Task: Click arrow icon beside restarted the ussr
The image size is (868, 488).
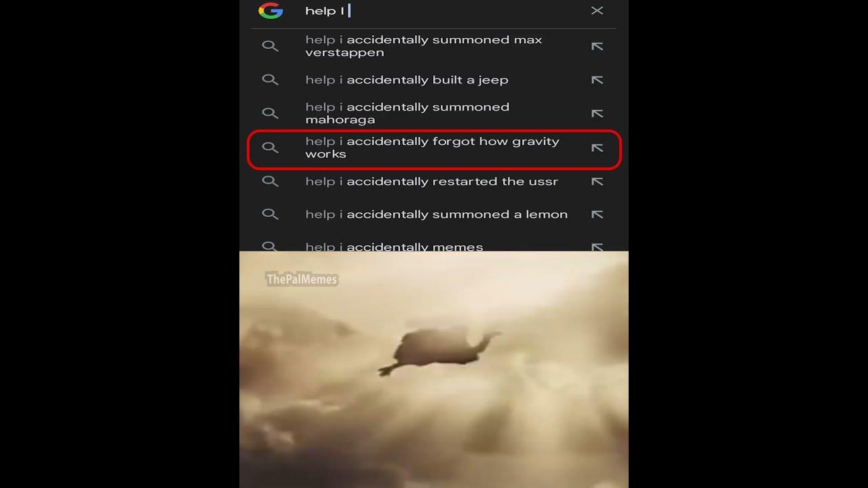Action: point(597,182)
